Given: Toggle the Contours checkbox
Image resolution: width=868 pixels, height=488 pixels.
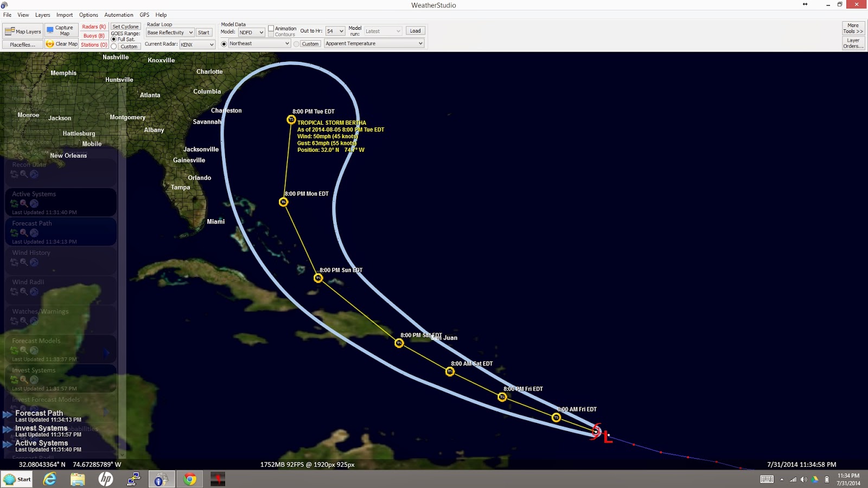Looking at the screenshot, I should point(271,34).
